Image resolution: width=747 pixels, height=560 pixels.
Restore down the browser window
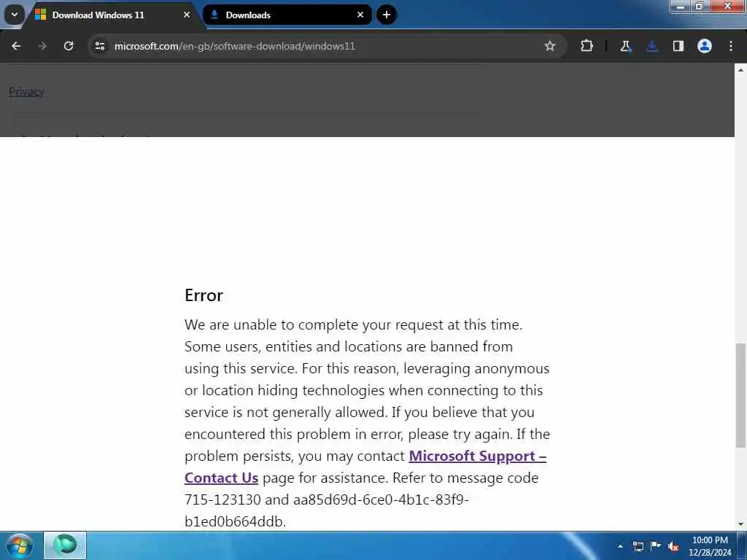coord(700,6)
